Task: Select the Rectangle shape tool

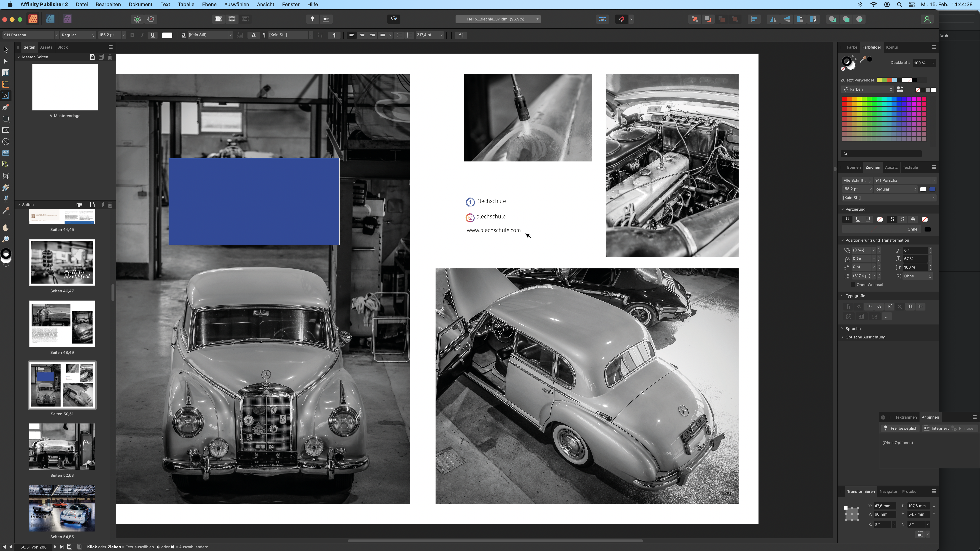Action: point(6,119)
